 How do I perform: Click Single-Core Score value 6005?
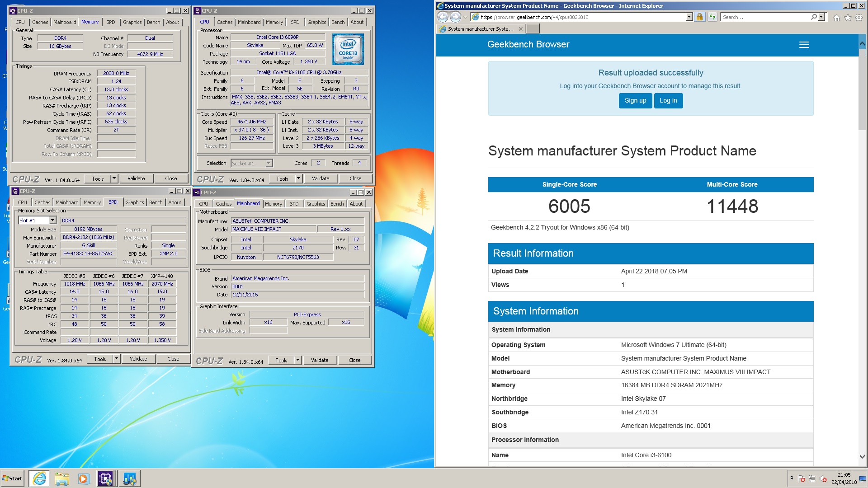point(569,206)
